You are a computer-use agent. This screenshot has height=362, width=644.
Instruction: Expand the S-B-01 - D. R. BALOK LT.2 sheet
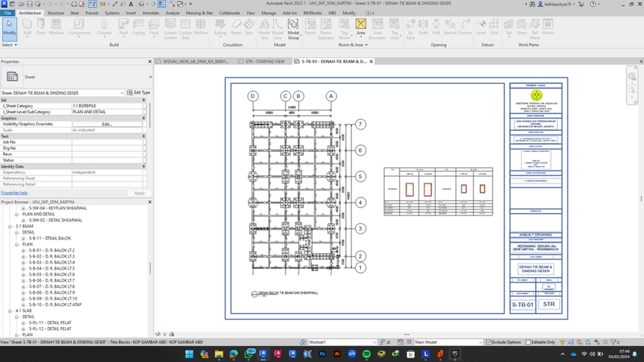[x=23, y=251]
